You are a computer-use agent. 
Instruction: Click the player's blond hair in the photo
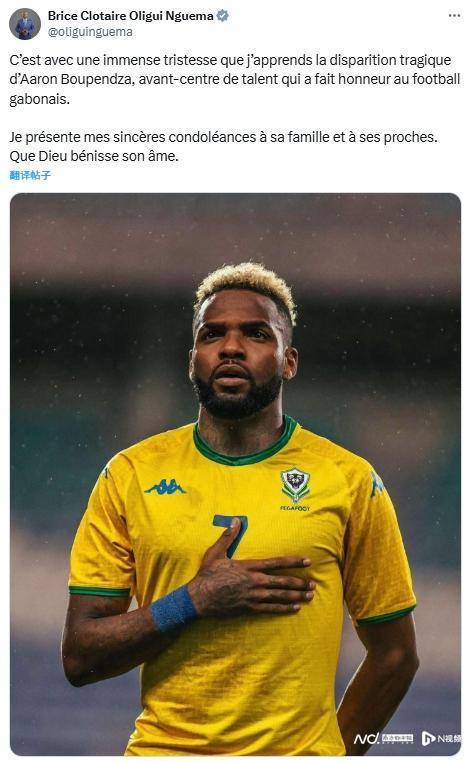247,284
